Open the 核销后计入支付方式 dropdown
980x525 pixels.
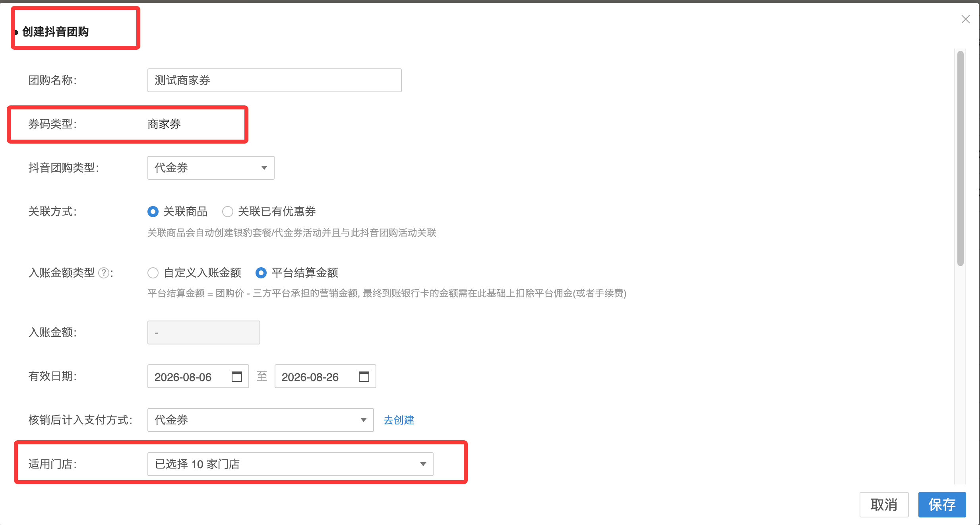[260, 420]
